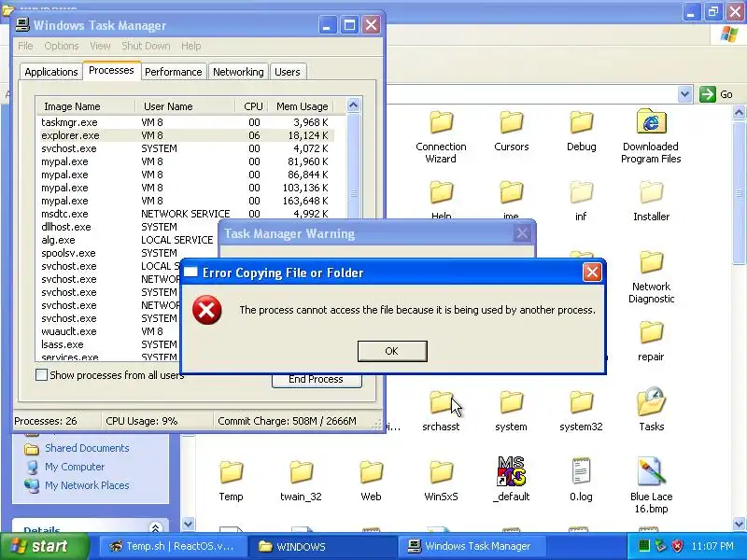Screen dimensions: 747x560
Task: Select the repair folder icon
Action: [x=651, y=332]
